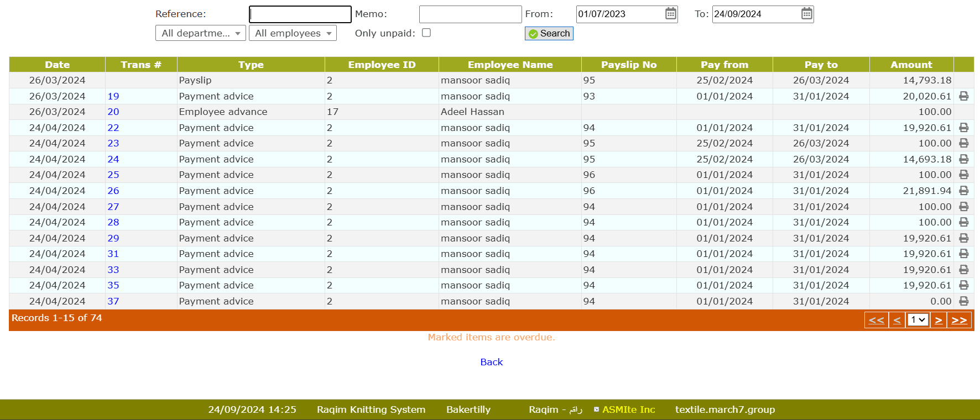
Task: Click the Search button
Action: point(549,34)
